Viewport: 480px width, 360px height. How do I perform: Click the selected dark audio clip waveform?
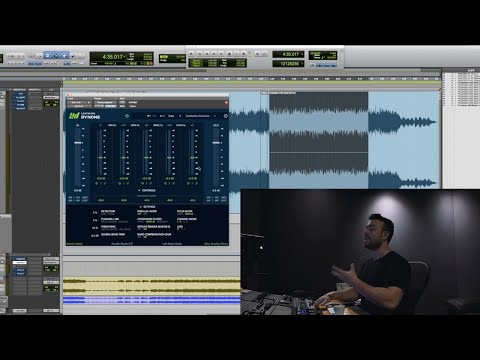(318, 140)
